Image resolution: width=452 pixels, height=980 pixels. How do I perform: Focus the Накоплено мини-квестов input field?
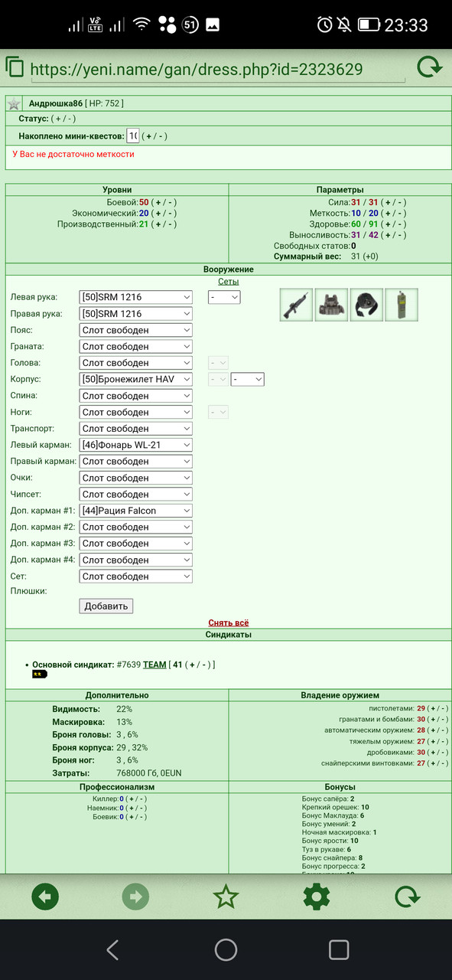[133, 136]
